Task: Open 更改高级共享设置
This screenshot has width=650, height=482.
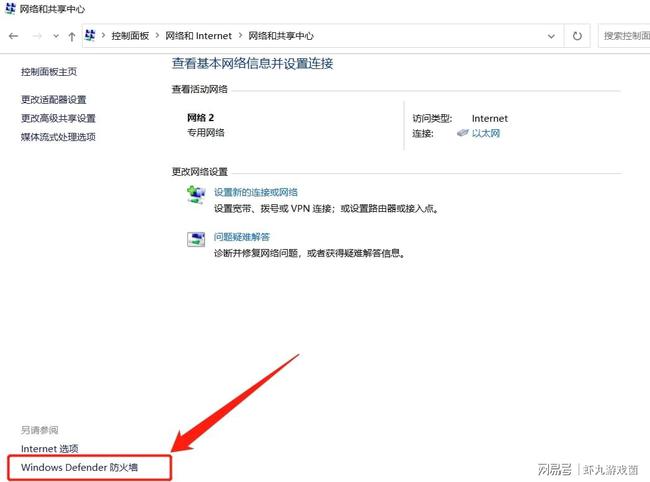Action: pyautogui.click(x=58, y=118)
